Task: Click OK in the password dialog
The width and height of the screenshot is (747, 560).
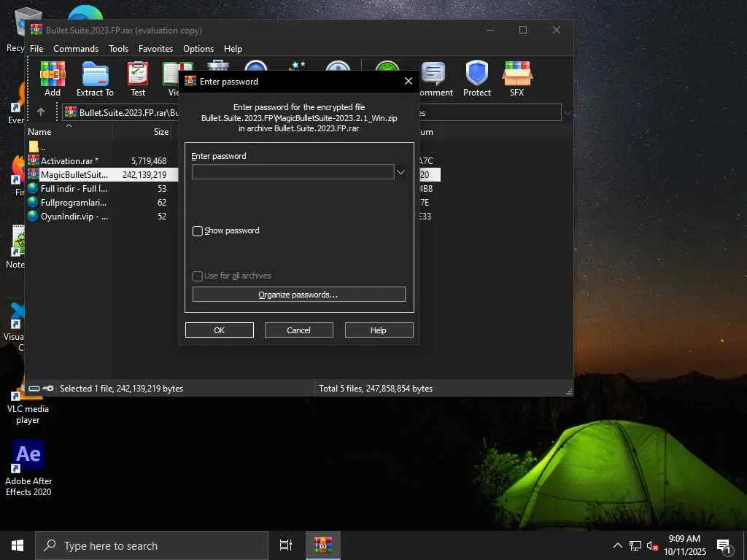Action: (219, 330)
